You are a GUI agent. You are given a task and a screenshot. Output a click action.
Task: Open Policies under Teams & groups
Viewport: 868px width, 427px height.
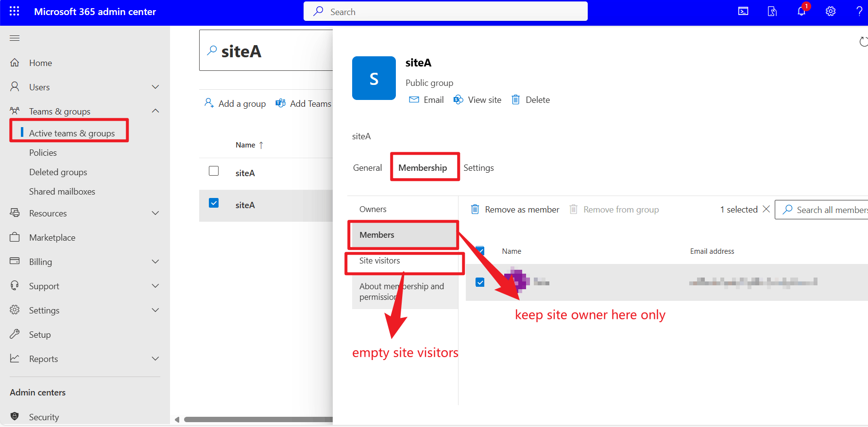click(x=43, y=152)
